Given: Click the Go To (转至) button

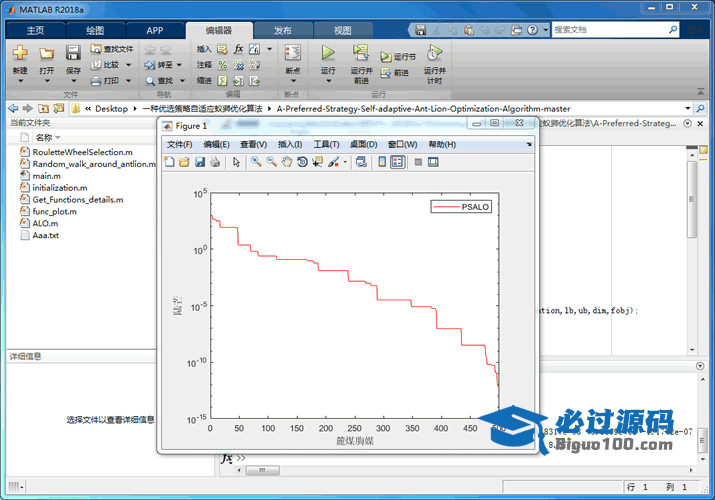Looking at the screenshot, I should [x=159, y=65].
